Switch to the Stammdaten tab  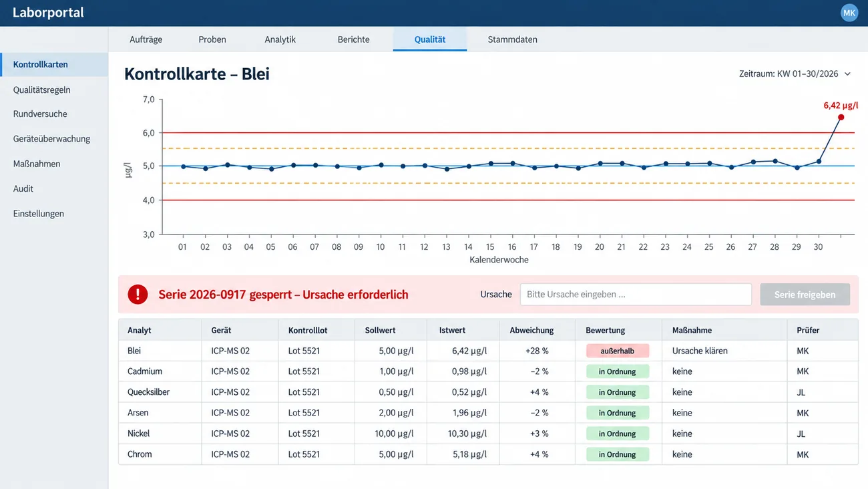513,39
